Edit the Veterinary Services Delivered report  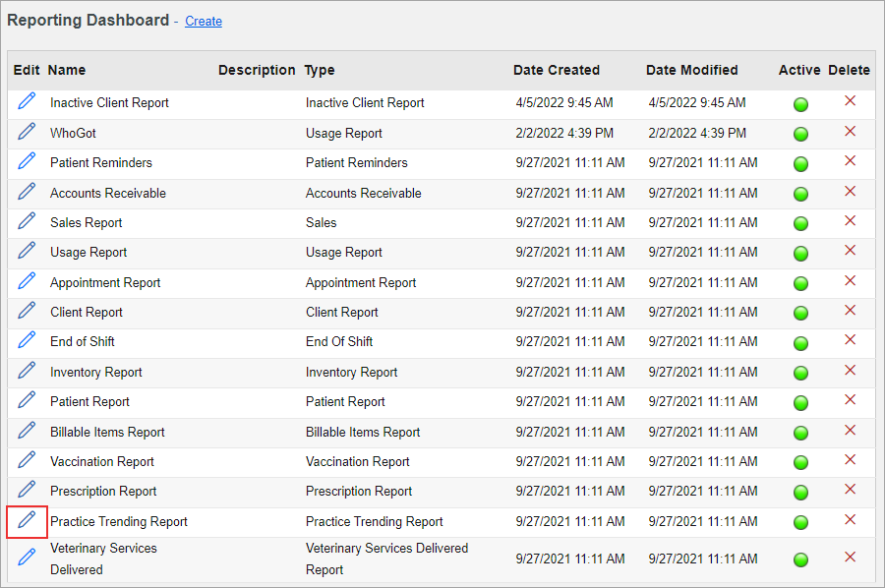point(26,556)
